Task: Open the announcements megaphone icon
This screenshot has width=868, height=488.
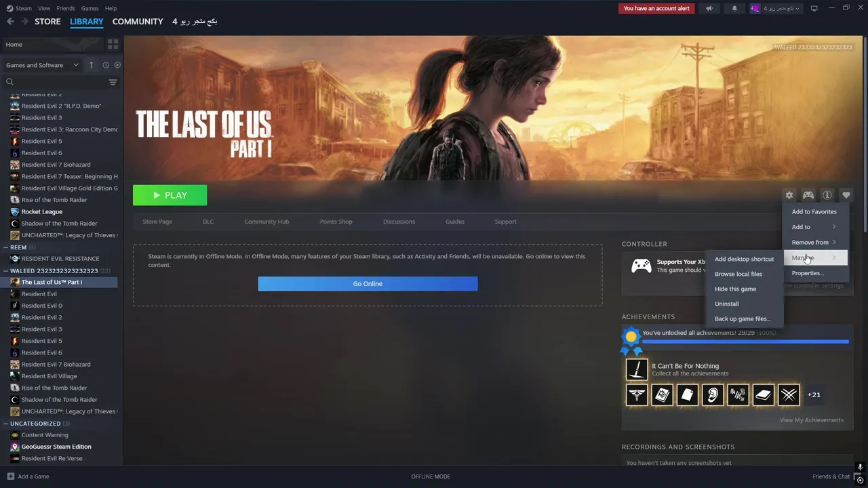Action: pos(709,9)
